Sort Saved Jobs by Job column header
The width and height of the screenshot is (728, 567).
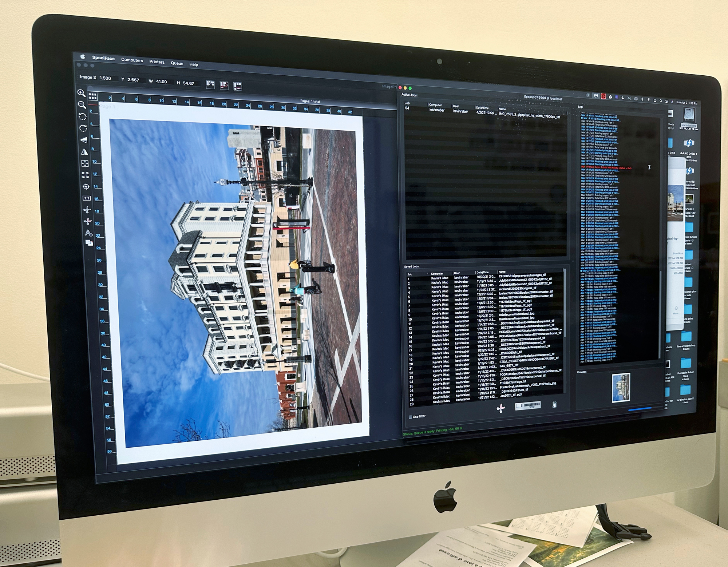[418, 274]
